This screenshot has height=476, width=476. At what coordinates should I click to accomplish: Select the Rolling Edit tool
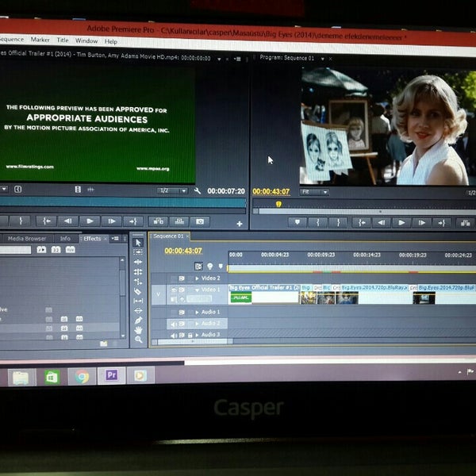[x=138, y=271]
